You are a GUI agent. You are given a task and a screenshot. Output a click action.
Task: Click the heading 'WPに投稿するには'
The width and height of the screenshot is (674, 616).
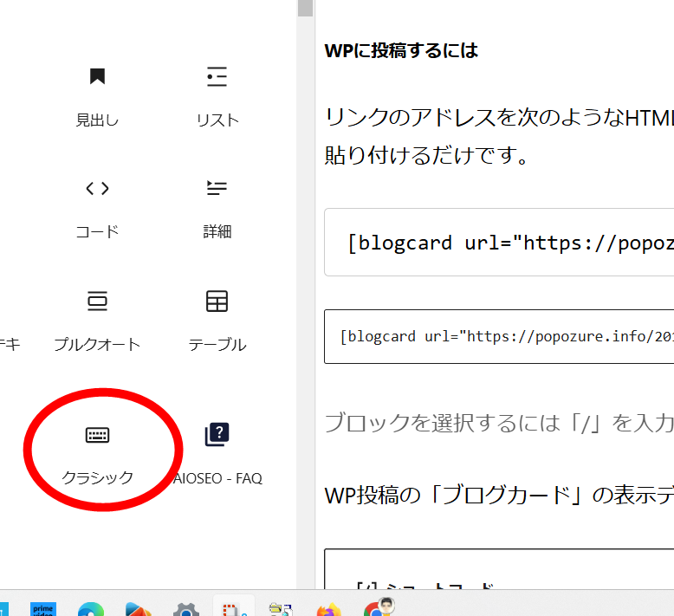[401, 50]
